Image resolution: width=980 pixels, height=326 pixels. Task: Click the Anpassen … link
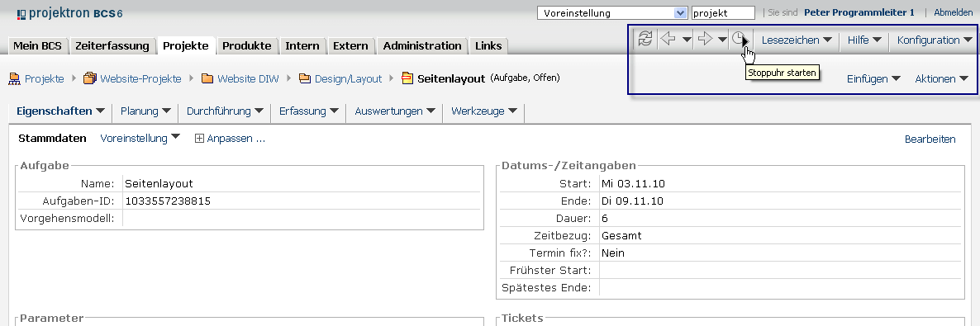click(236, 139)
